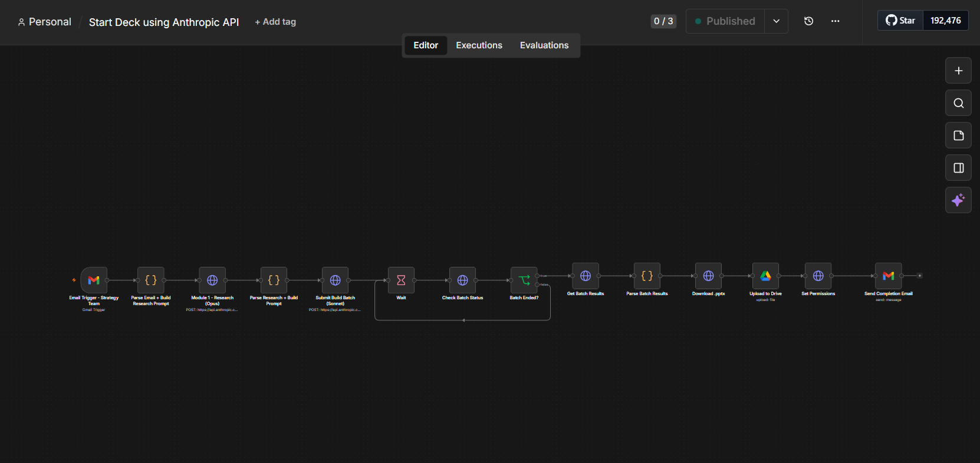Switch to the Evaluations tab
Image resolution: width=980 pixels, height=463 pixels.
pyautogui.click(x=544, y=45)
